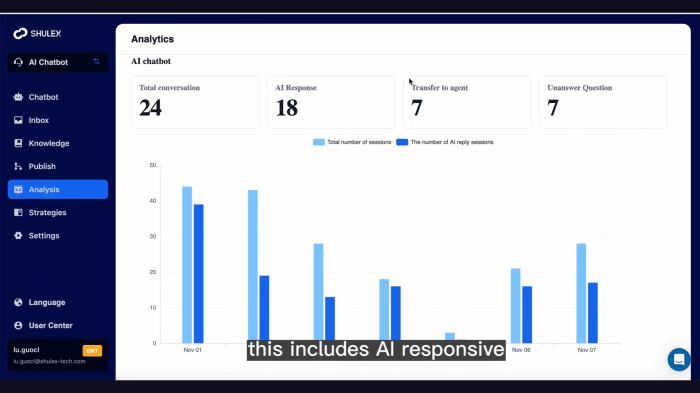This screenshot has width=700, height=393.
Task: Toggle Total number of sessions legend swatch
Action: tap(319, 142)
